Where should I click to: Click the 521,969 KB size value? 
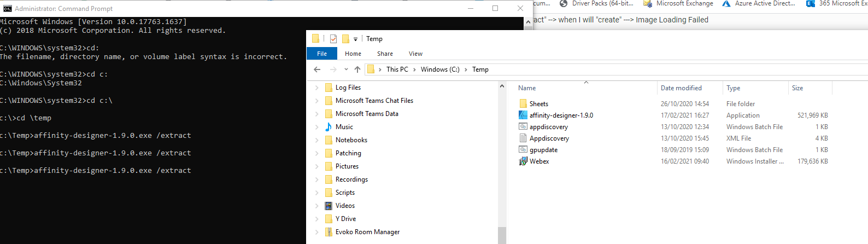pyautogui.click(x=813, y=115)
